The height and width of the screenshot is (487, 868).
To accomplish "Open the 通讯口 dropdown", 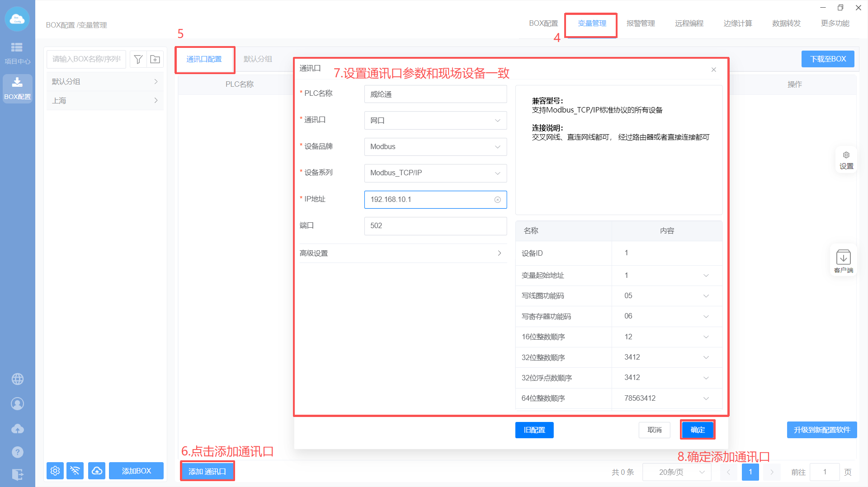I will 435,121.
